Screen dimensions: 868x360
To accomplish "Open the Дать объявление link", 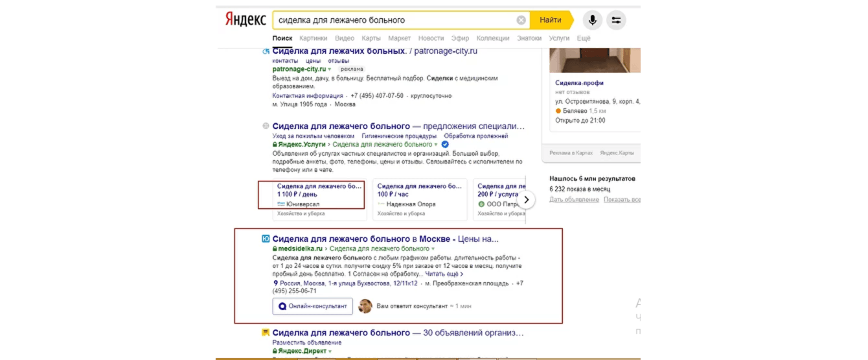I will click(x=574, y=199).
